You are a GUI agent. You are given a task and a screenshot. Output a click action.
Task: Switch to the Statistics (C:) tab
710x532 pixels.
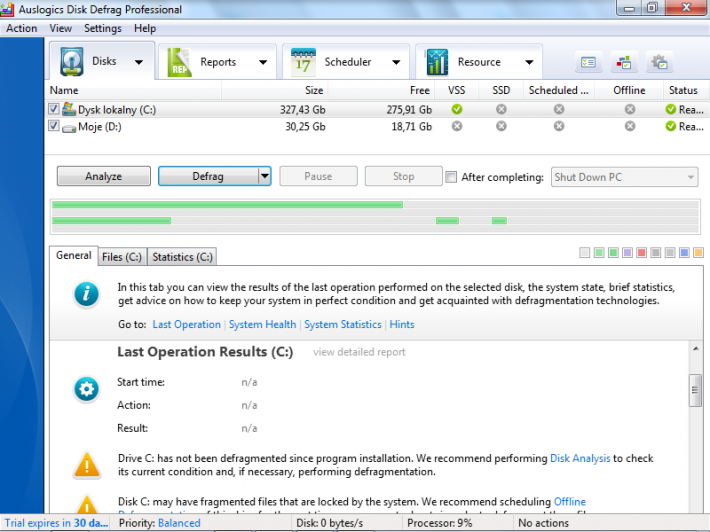pyautogui.click(x=182, y=257)
